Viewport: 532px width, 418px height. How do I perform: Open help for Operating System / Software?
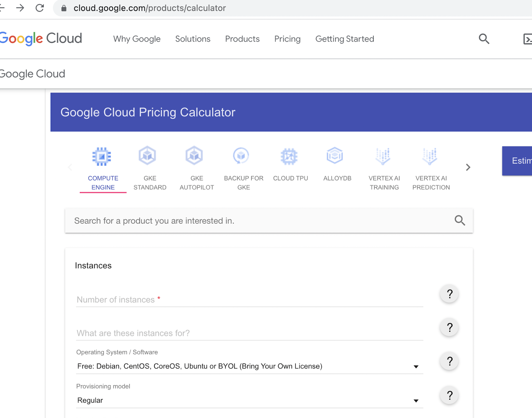(450, 361)
